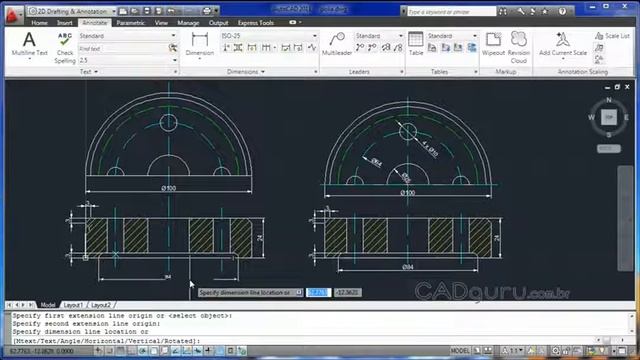This screenshot has width=640, height=360.
Task: Click the jogged dimension line icon
Action: pyautogui.click(x=312, y=48)
